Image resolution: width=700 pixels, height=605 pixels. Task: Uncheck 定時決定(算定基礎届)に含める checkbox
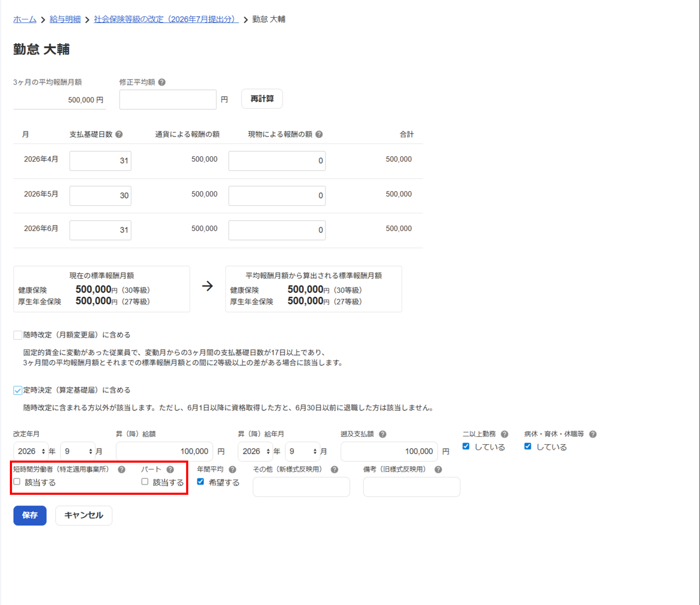(x=18, y=390)
